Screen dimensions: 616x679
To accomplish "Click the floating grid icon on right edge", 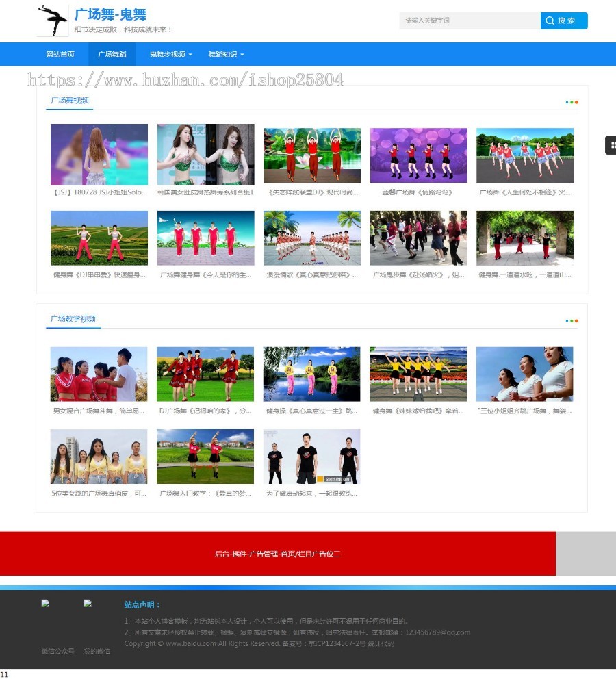I will pyautogui.click(x=610, y=145).
